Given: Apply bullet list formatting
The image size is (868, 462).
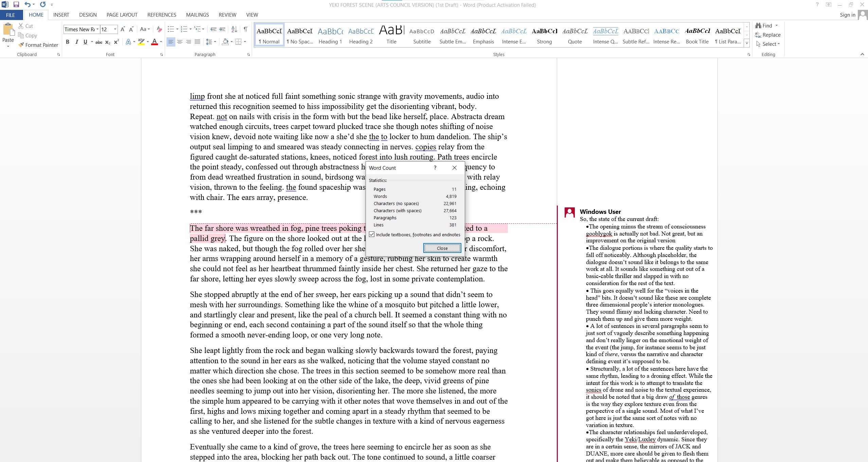Looking at the screenshot, I should pos(171,29).
